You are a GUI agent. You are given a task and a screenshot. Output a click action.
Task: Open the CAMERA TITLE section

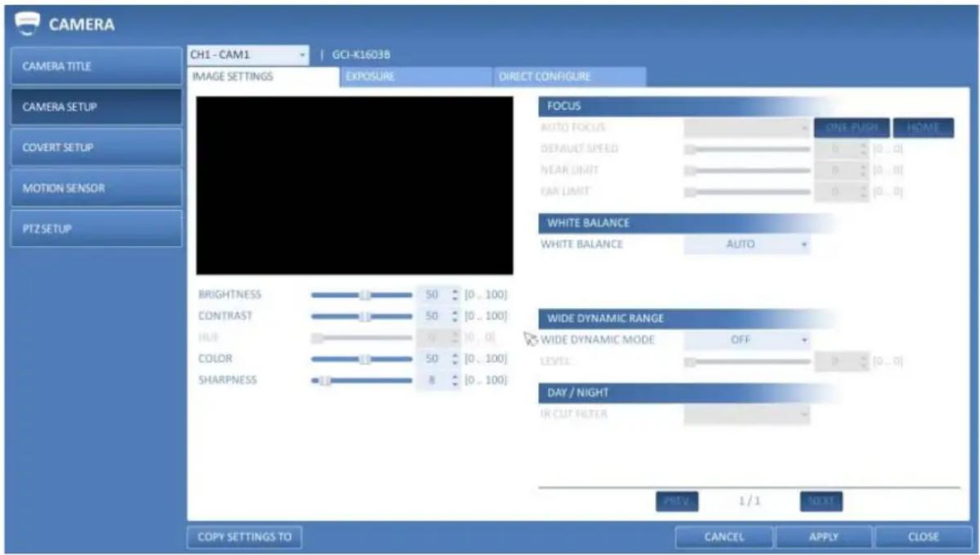[x=97, y=66]
